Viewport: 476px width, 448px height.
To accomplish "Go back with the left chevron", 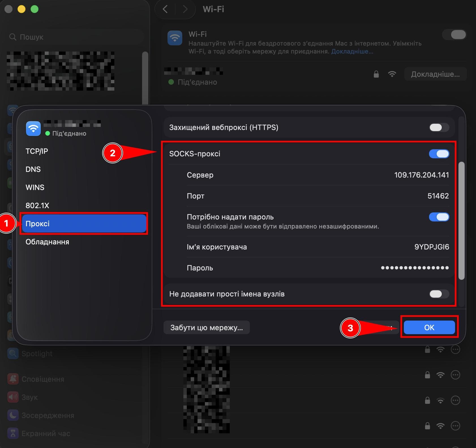I will [x=165, y=9].
